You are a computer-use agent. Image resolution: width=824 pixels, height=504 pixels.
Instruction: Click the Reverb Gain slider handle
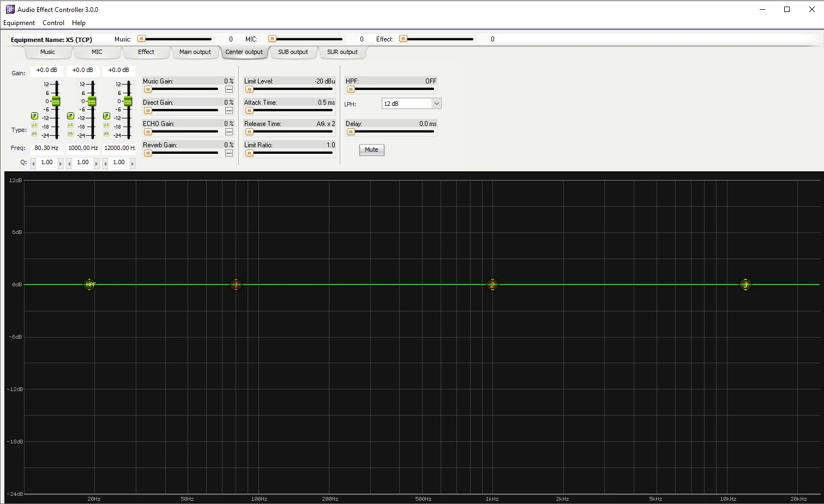click(x=148, y=153)
